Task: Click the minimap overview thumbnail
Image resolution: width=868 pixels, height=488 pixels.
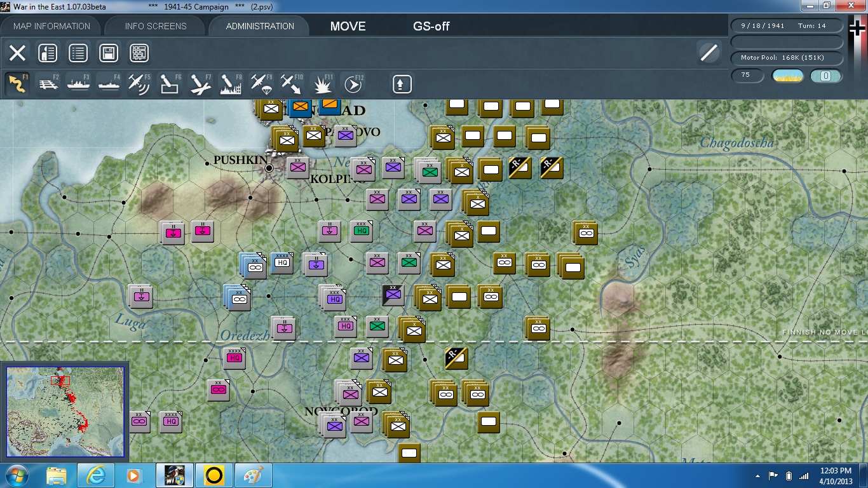Action: tap(65, 410)
